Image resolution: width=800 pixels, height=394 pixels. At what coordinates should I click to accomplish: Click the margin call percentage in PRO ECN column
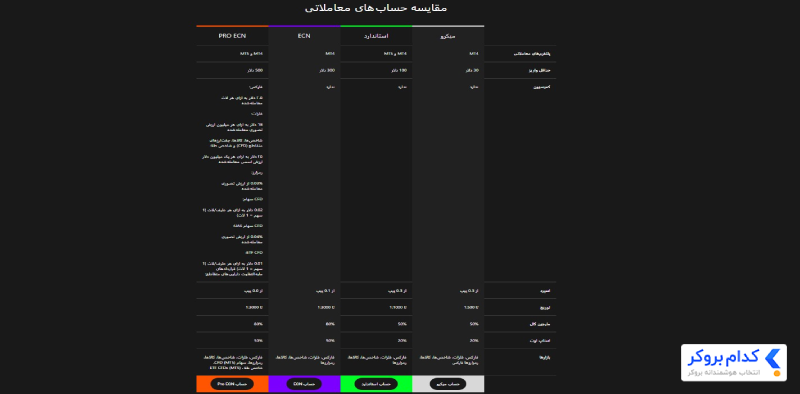coord(258,324)
